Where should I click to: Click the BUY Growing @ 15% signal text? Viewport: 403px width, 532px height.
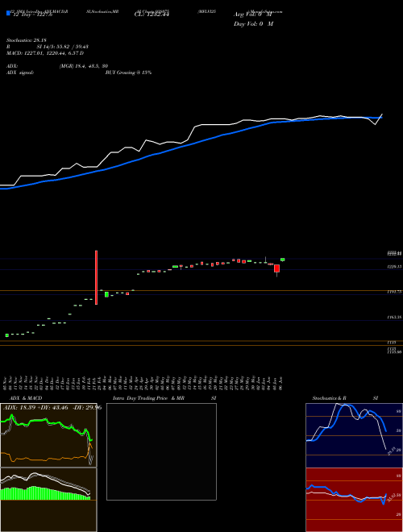(128, 73)
